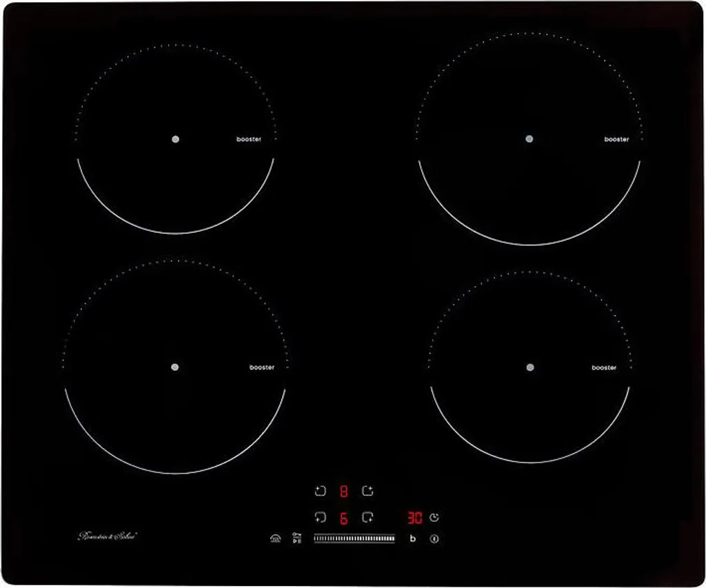
Task: Tap the 'booster' label on rear-right zone
Action: tap(616, 139)
